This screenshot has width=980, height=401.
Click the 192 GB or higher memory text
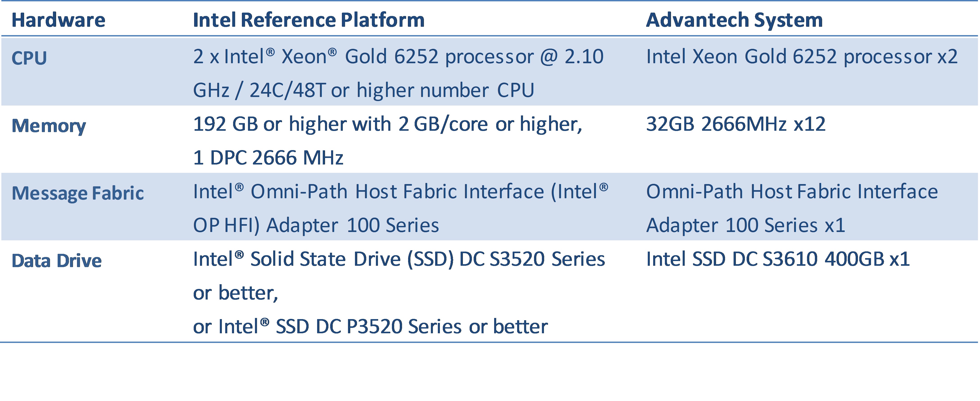(x=388, y=124)
